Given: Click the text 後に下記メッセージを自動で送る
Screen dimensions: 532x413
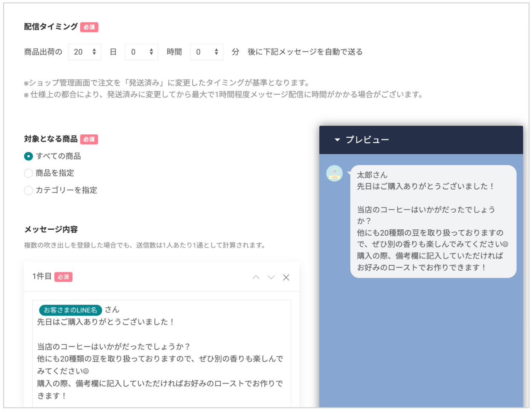Looking at the screenshot, I should pyautogui.click(x=305, y=52).
